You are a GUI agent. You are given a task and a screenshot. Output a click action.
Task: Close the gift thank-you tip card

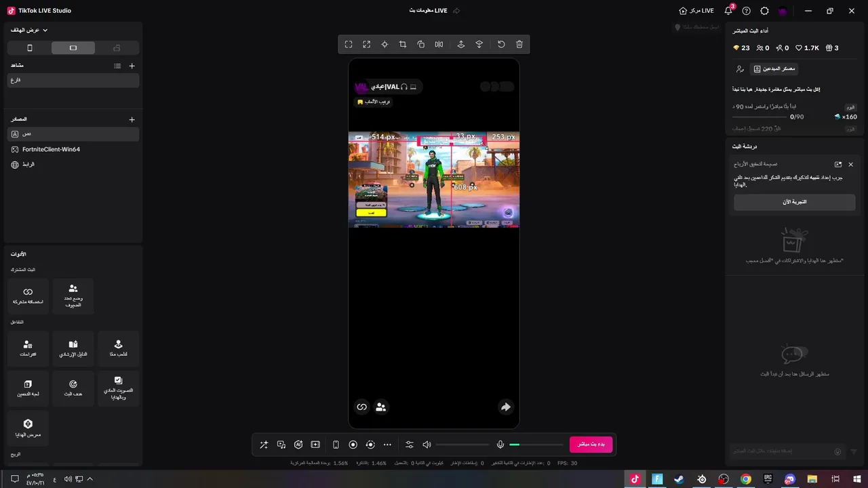coord(851,164)
